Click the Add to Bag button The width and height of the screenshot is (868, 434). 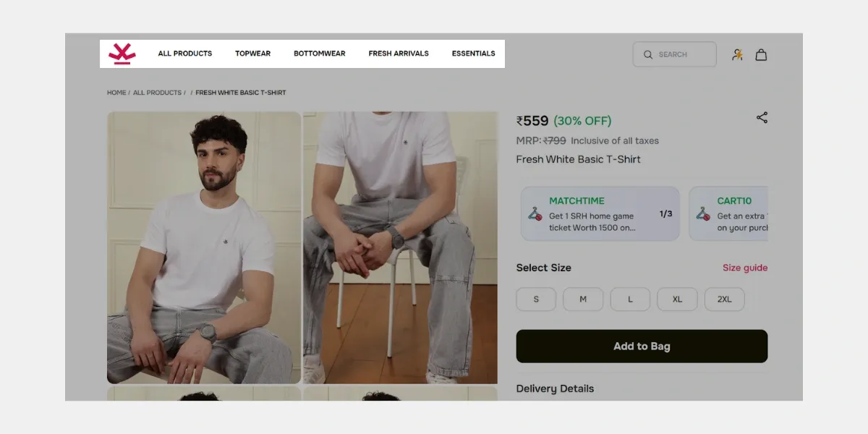pyautogui.click(x=642, y=346)
